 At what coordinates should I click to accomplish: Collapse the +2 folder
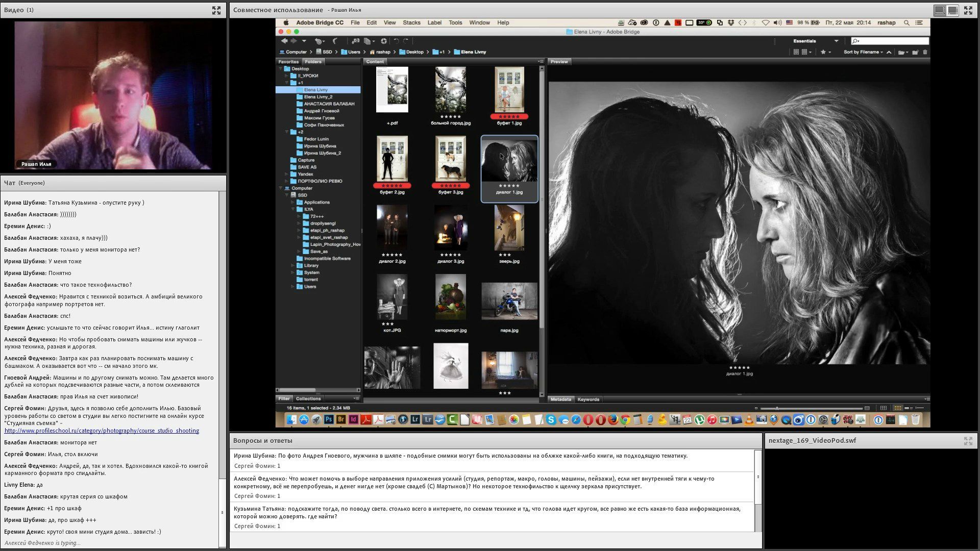coord(287,132)
